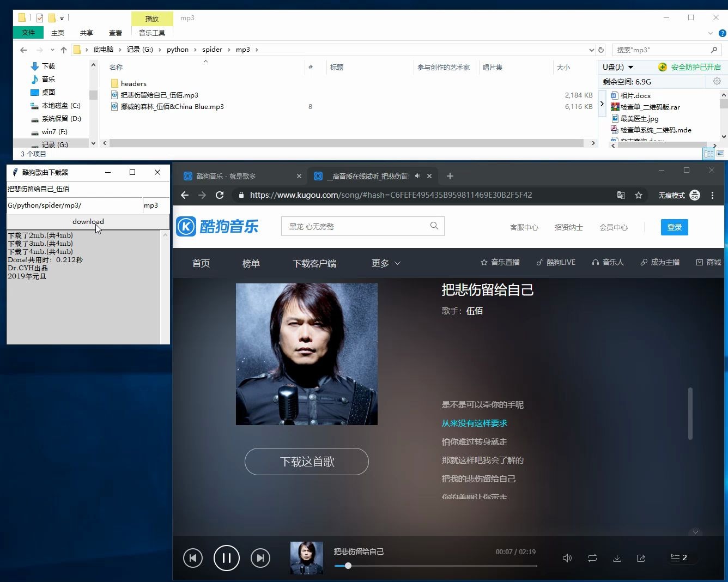Open the U盘(J:) drive dropdown
This screenshot has height=582, width=728.
[x=631, y=67]
